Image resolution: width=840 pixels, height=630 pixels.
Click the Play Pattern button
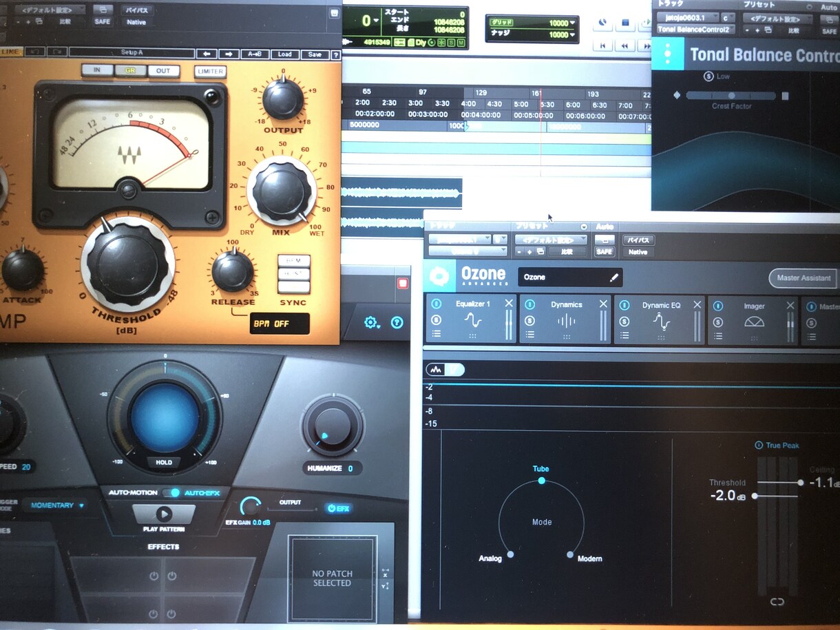tap(164, 514)
